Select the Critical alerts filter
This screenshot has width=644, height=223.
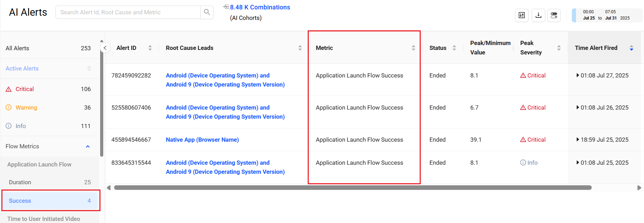tap(25, 89)
